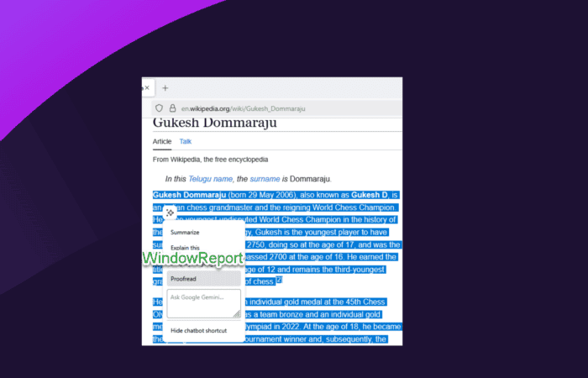Click the Gukesh Dommaraju page heading

pos(215,123)
